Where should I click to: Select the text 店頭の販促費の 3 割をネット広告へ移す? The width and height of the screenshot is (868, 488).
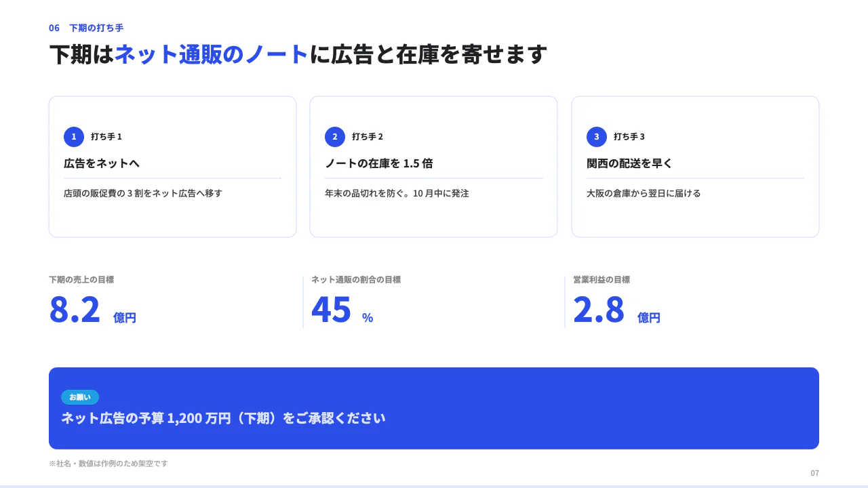point(143,193)
